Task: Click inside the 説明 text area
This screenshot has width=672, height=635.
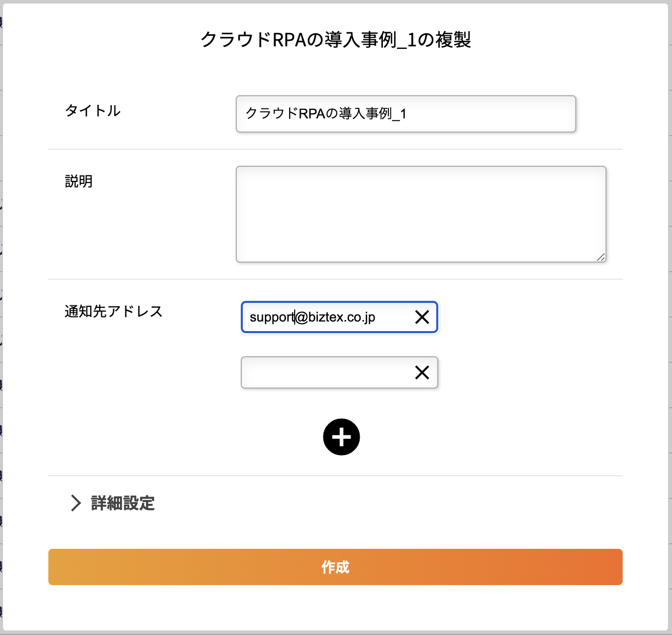Action: [421, 214]
